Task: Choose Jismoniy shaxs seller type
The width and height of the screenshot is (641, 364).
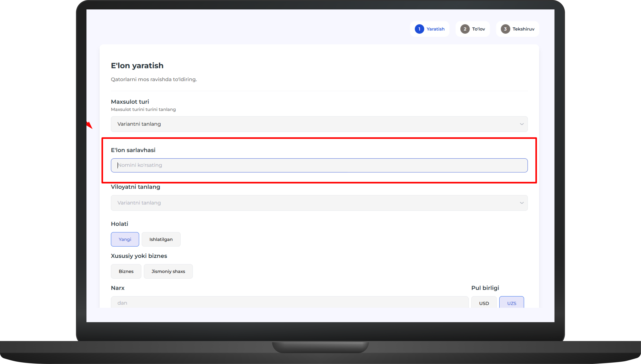Action: (x=168, y=271)
